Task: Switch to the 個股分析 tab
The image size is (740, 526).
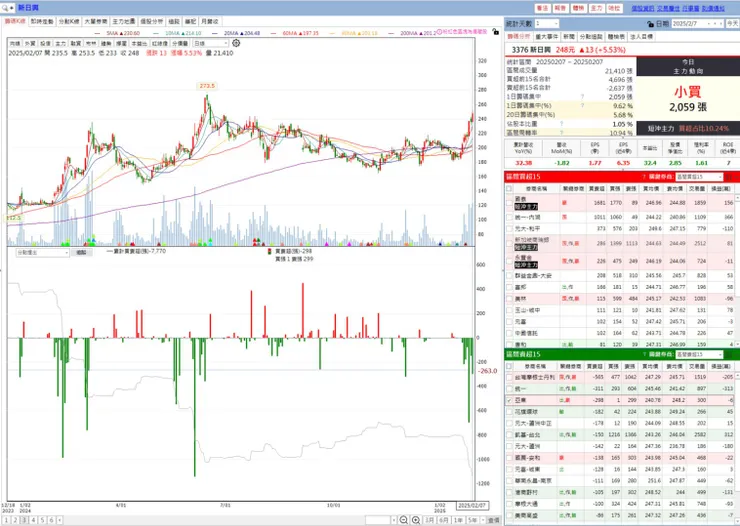Action: coord(151,22)
